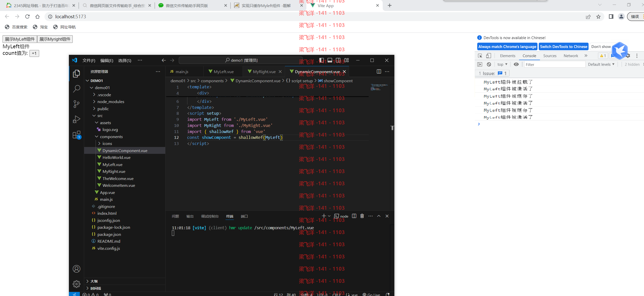Share this page from the address bar

(588, 17)
